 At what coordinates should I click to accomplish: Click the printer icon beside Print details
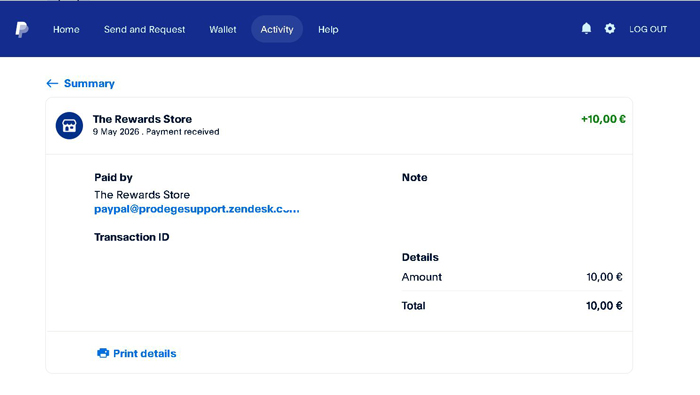[103, 353]
